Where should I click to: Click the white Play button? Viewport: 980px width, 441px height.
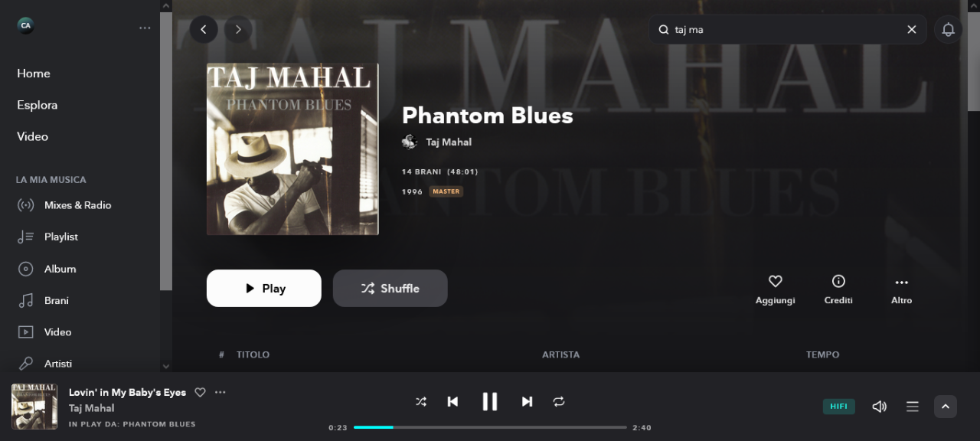click(x=264, y=288)
